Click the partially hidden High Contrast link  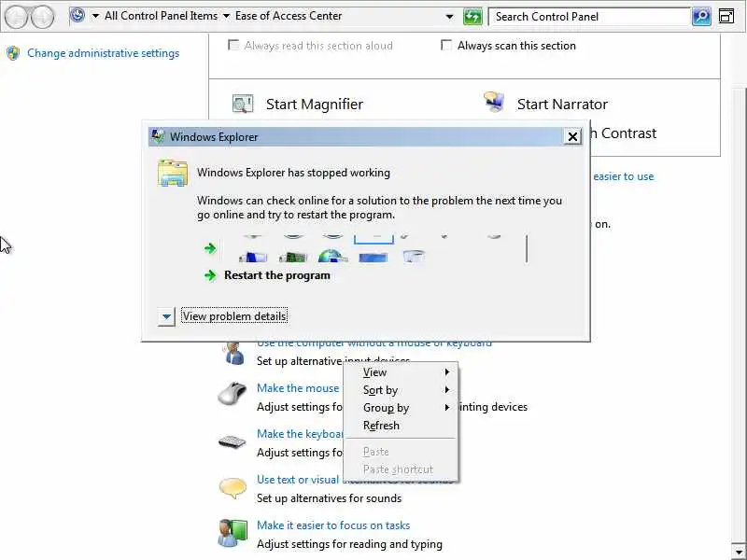[623, 133]
